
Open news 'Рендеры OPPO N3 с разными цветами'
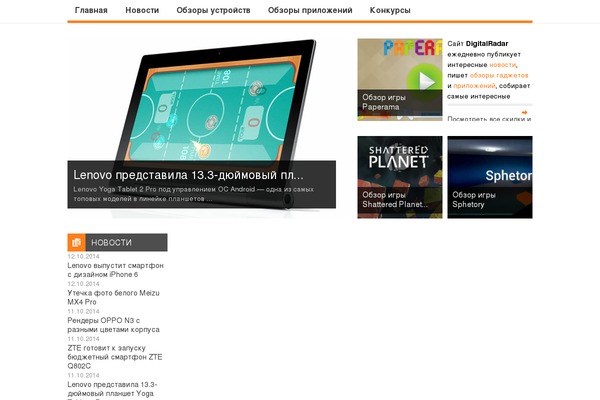113,325
